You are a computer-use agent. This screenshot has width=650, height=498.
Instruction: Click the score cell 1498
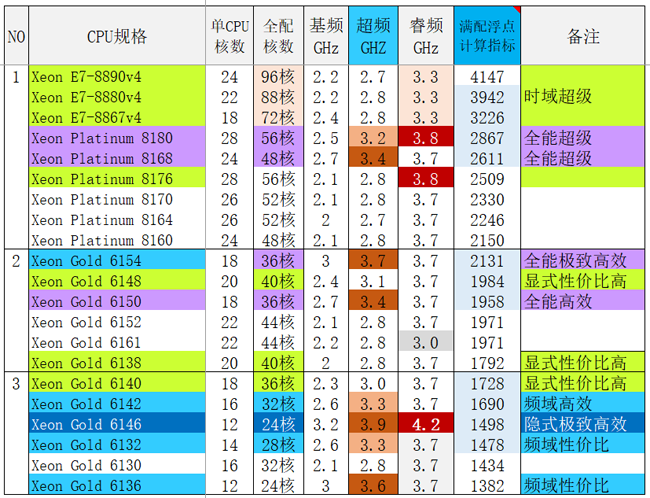click(x=487, y=423)
